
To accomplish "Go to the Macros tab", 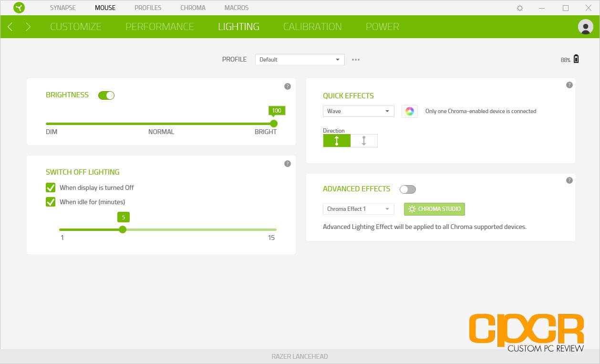I will [236, 8].
